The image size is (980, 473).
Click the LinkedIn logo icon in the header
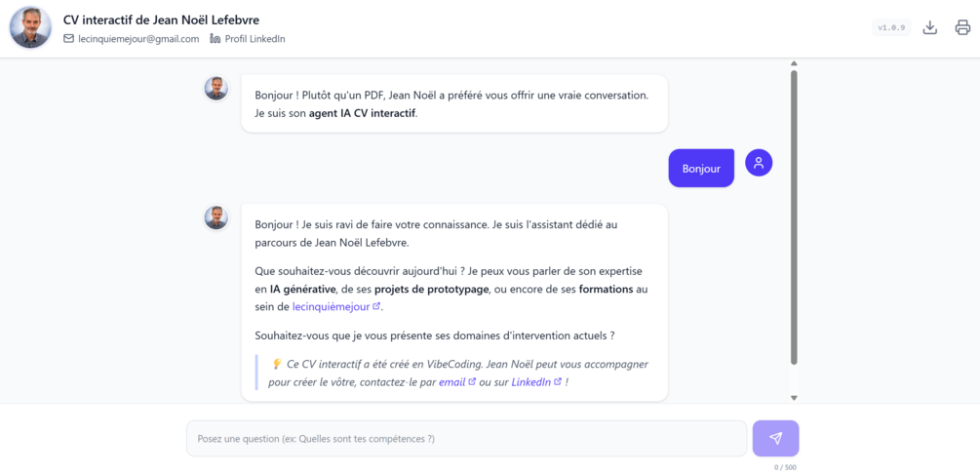[216, 39]
